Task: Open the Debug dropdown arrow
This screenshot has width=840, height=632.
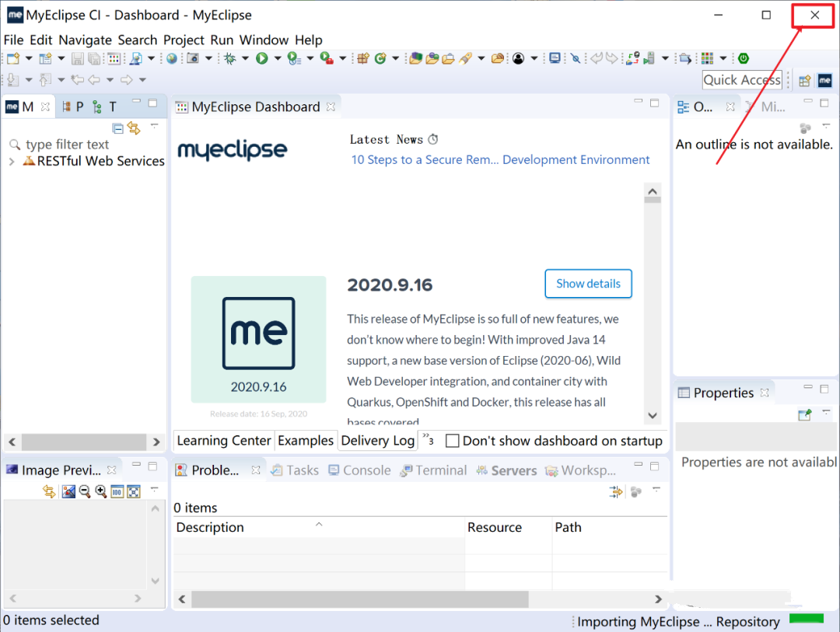Action: tap(245, 58)
